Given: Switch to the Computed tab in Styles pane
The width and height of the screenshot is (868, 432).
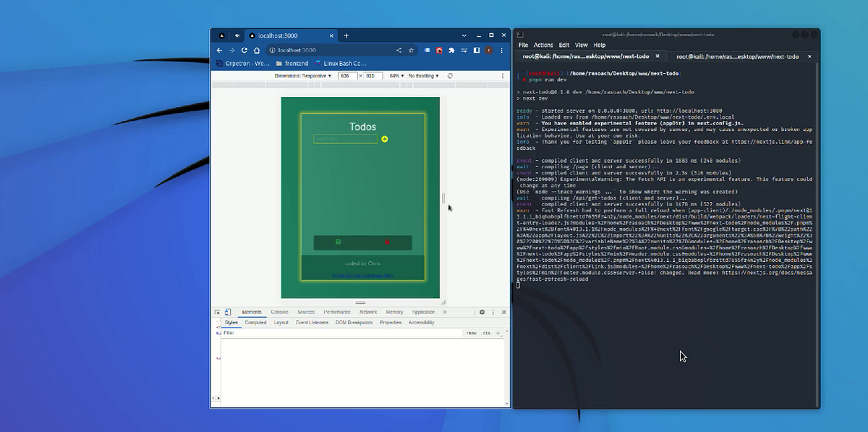Looking at the screenshot, I should click(x=256, y=323).
